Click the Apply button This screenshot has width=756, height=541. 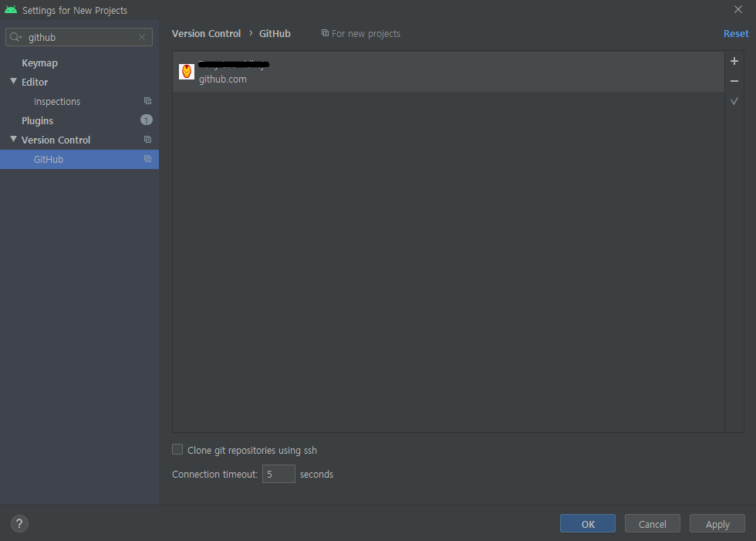(x=717, y=524)
